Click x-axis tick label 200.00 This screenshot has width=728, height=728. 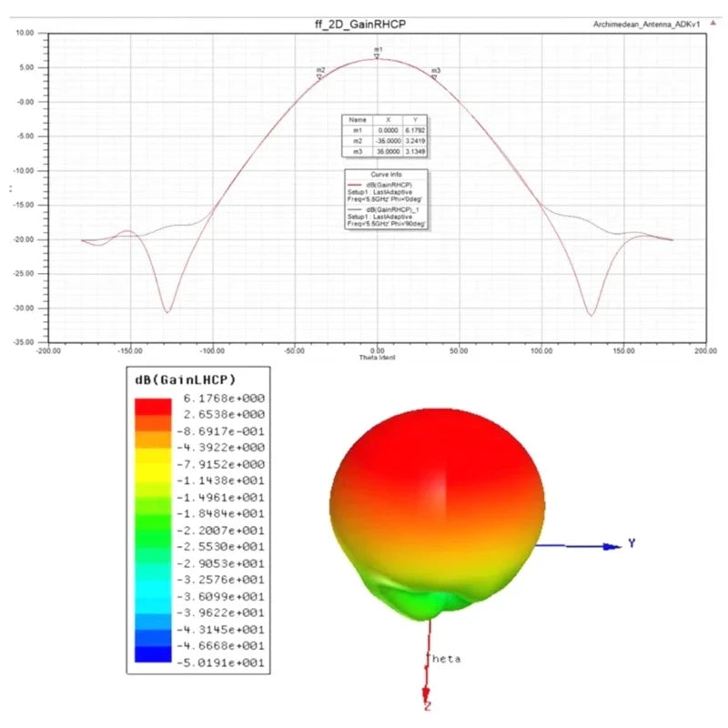click(706, 350)
